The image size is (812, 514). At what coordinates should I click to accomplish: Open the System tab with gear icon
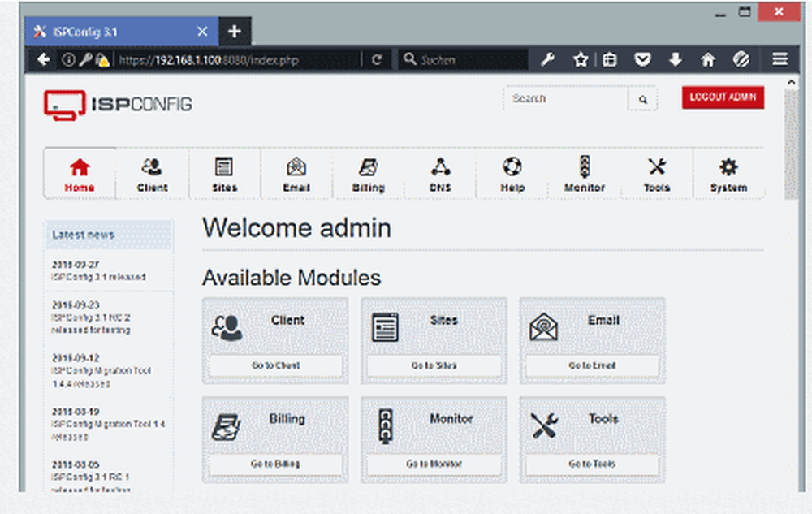click(728, 175)
